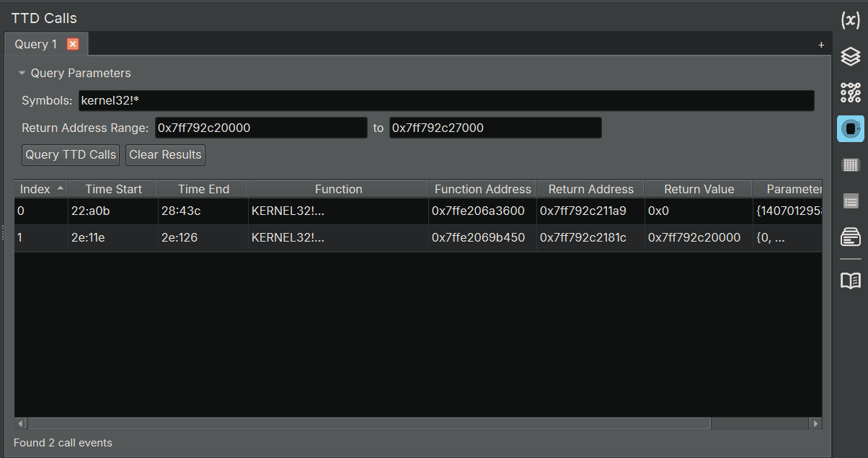Viewport: 868px width, 458px height.
Task: Open the dotted graph nodes sidebar icon
Action: [x=850, y=92]
